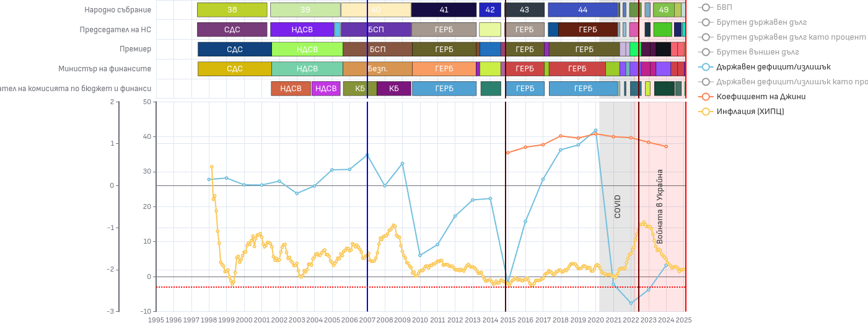Click second НДСВ bar in budget committee row
Viewport: 868px width, 328px height.
(326, 89)
